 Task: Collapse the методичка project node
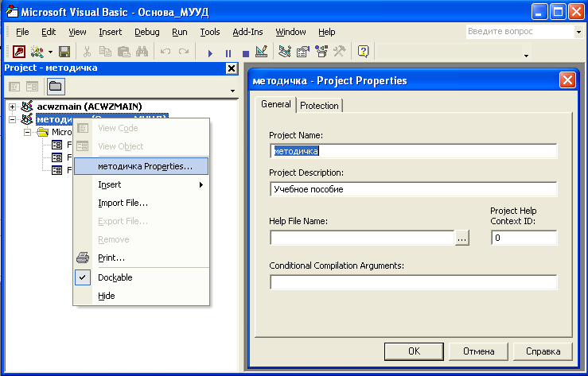click(13, 120)
